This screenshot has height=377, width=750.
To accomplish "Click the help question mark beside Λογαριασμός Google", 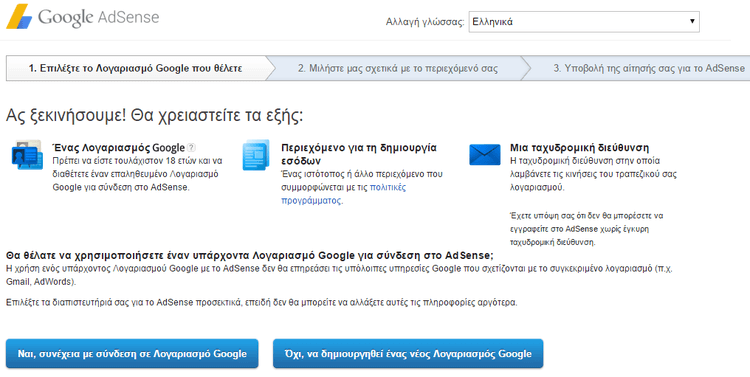I will click(191, 147).
